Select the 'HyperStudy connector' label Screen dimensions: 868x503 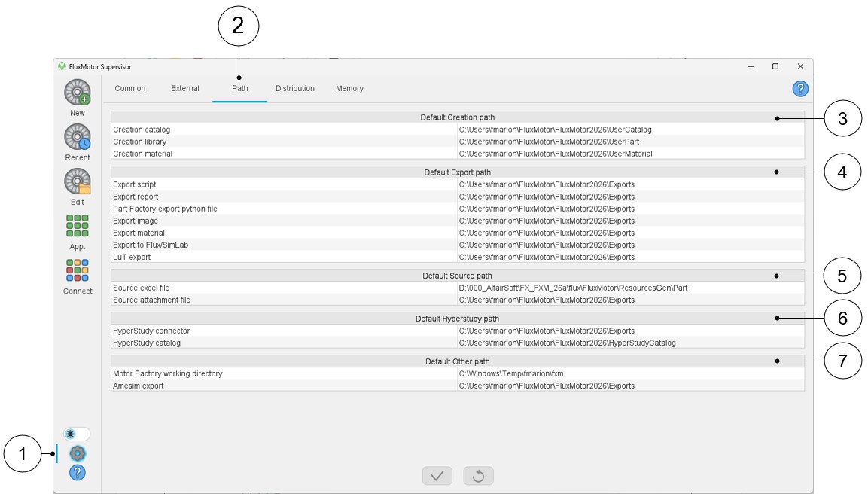pos(151,331)
